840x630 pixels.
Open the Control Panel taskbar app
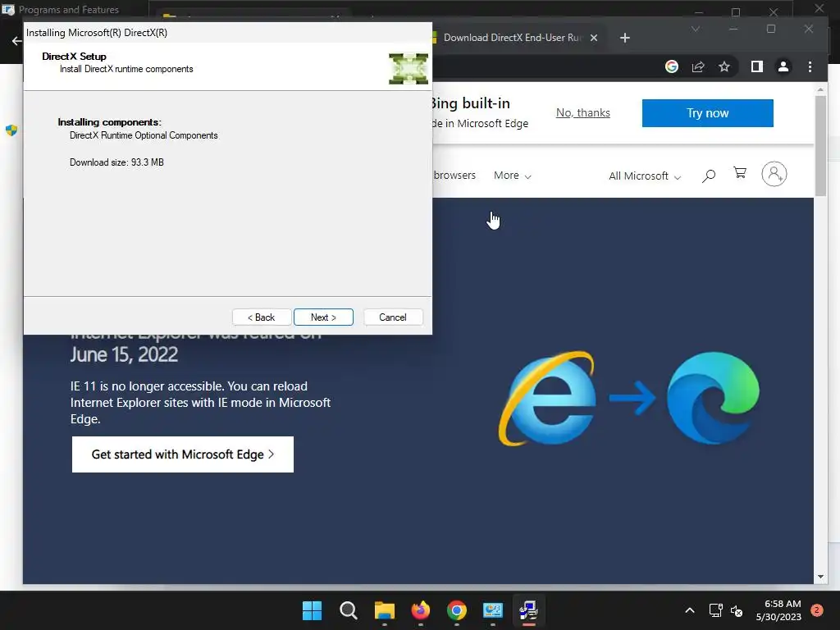(x=493, y=610)
